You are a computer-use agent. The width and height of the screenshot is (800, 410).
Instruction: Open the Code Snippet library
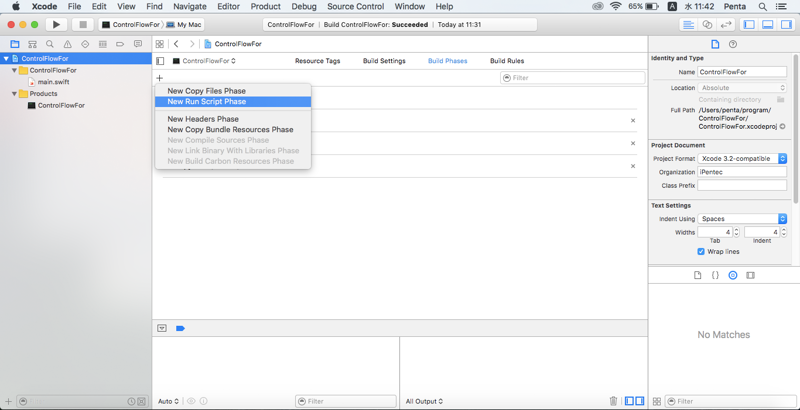[715, 275]
